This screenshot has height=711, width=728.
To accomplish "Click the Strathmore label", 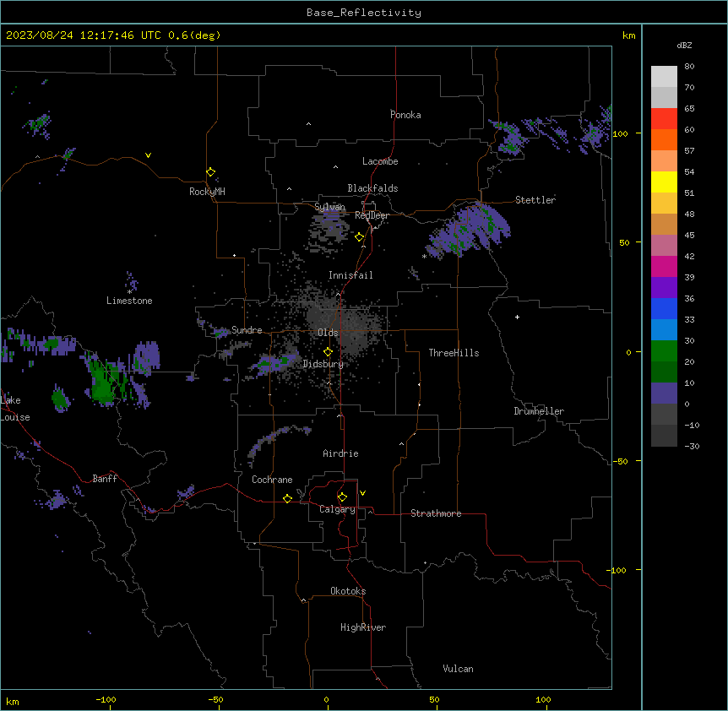I will coord(436,513).
